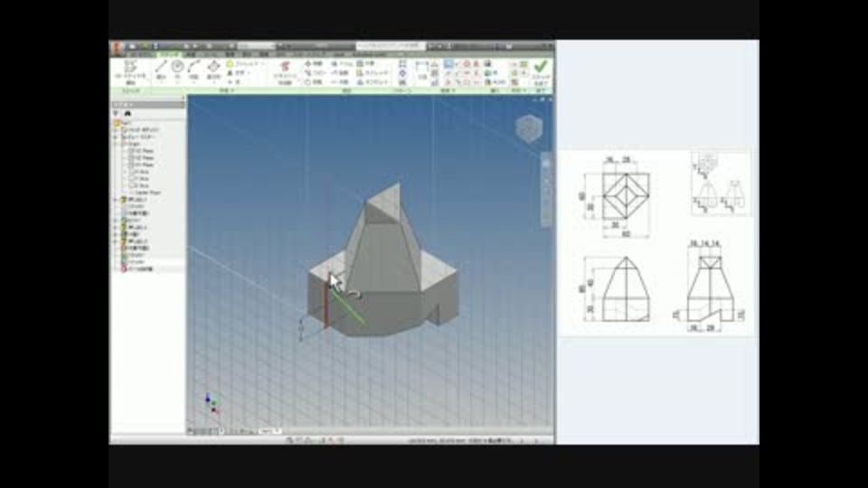Viewport: 868px width, 488px height.
Task: Select the Stretch tool in Modify panel
Action: [x=372, y=73]
